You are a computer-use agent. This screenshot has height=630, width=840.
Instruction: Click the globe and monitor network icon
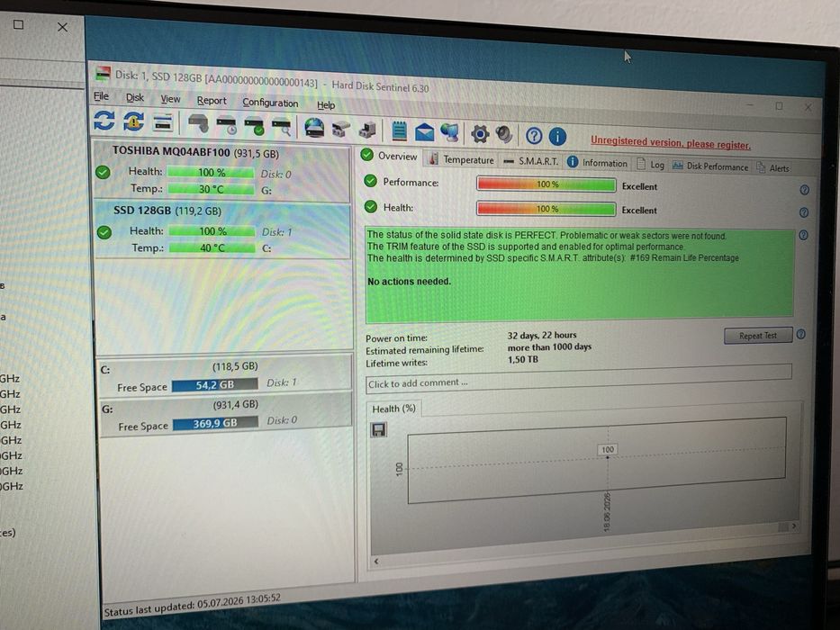pos(450,132)
